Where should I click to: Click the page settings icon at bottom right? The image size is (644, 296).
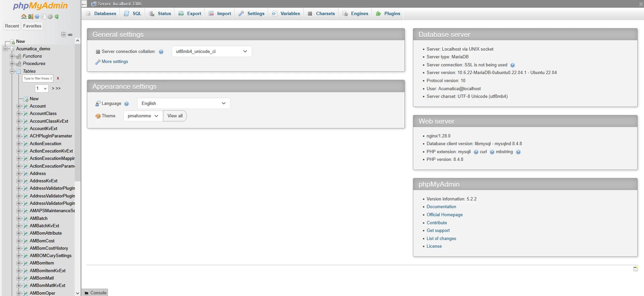(636, 269)
